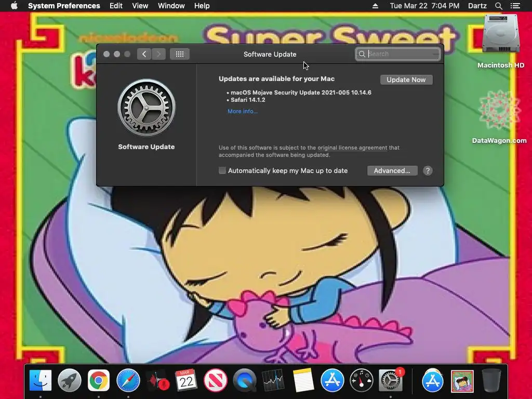Open Finder from the Dock
The height and width of the screenshot is (399, 532).
coord(41,380)
